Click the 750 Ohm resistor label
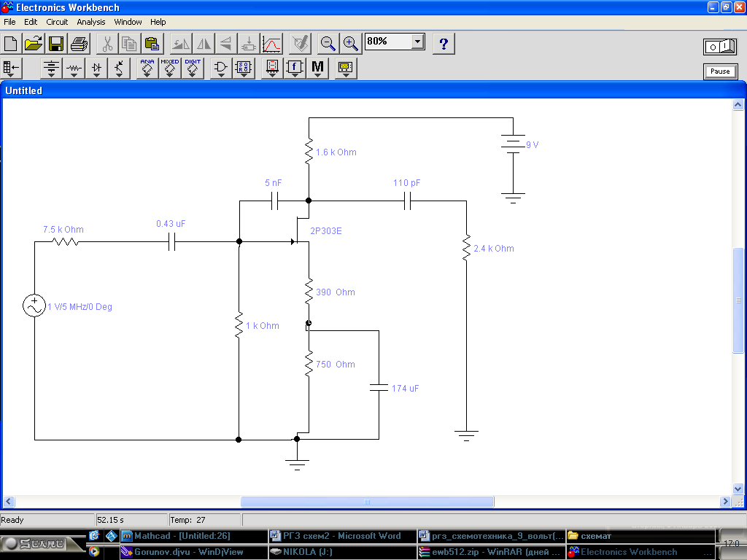The width and height of the screenshot is (747, 560). coord(336,365)
